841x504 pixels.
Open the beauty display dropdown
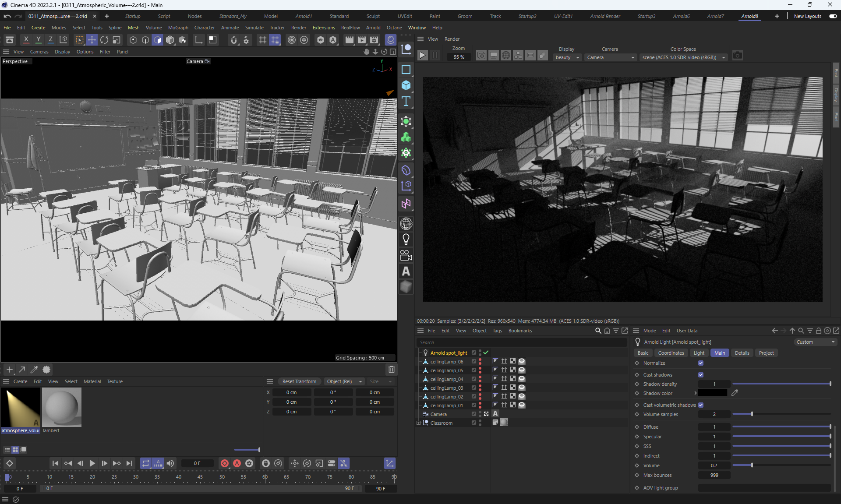pos(567,57)
